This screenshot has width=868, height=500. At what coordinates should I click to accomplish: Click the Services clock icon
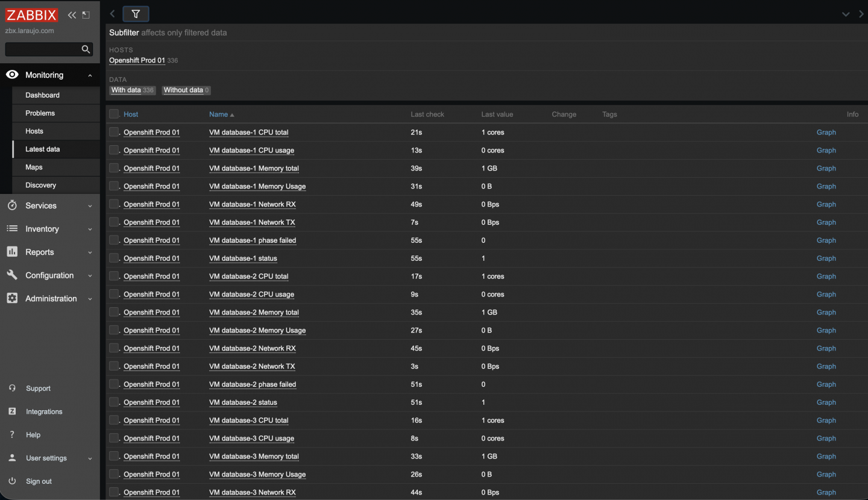click(x=12, y=205)
